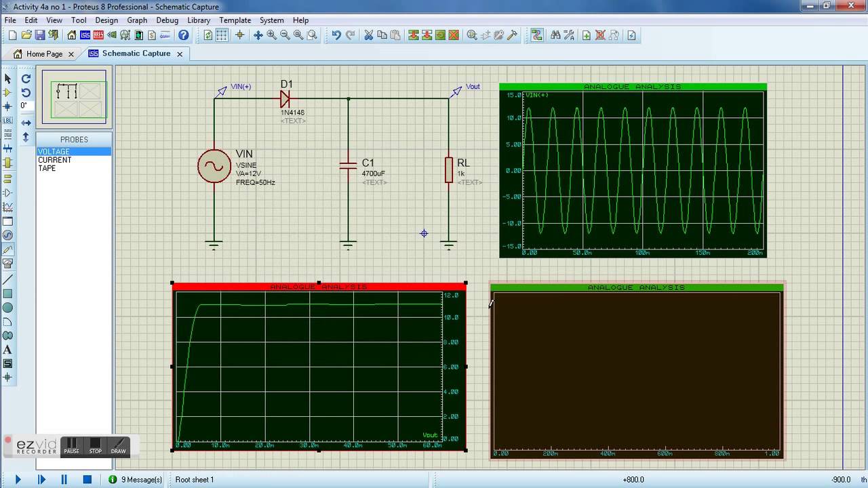This screenshot has width=868, height=488.
Task: Choose the 2D Text 'A' tool
Action: click(8, 350)
